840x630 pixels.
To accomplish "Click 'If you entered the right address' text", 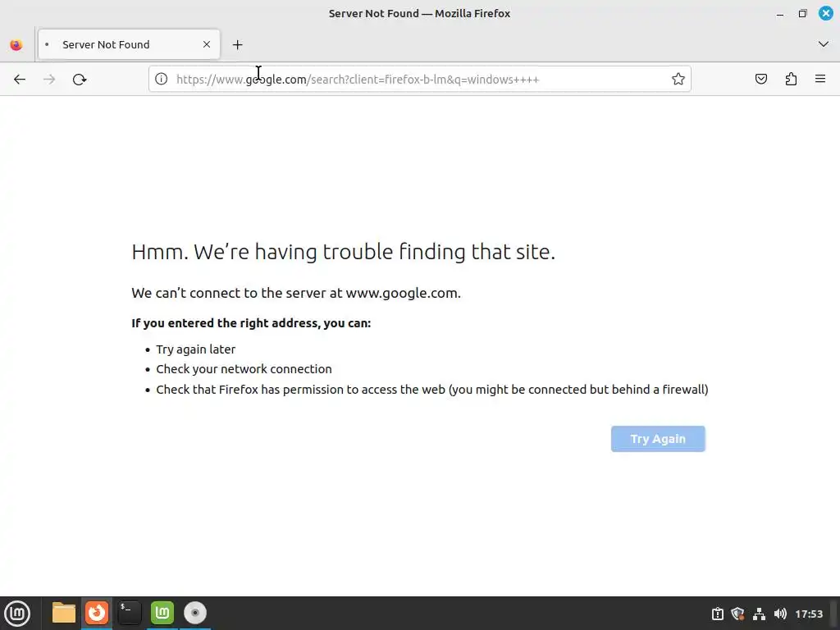I will coord(251,323).
